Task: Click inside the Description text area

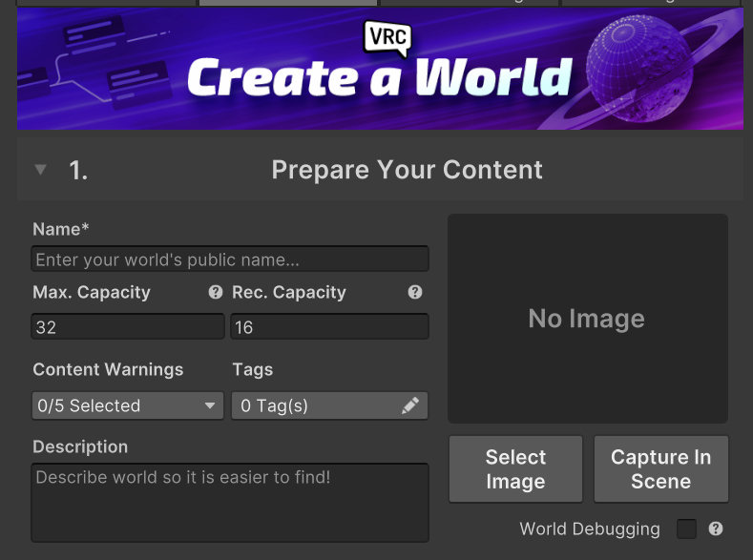Action: pos(229,503)
